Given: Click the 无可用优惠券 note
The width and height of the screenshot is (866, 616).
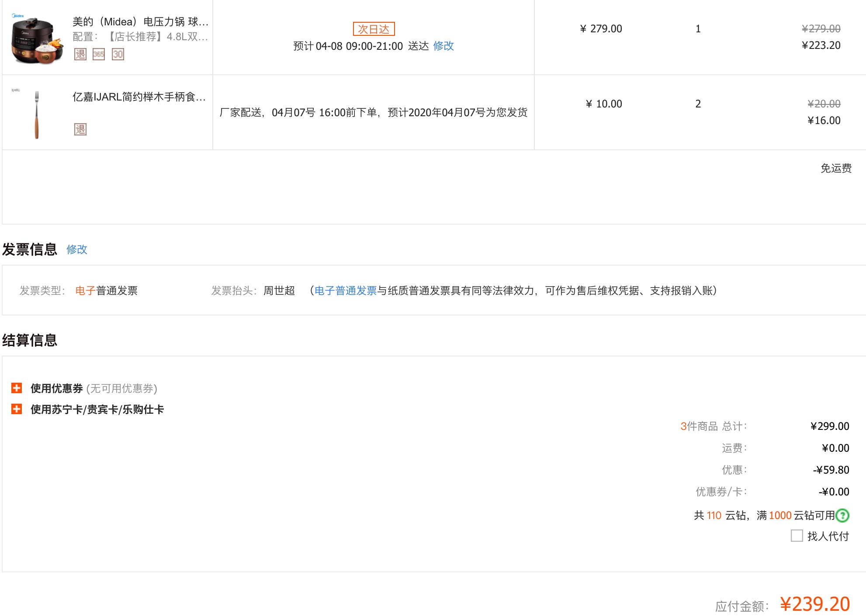Looking at the screenshot, I should click(122, 388).
